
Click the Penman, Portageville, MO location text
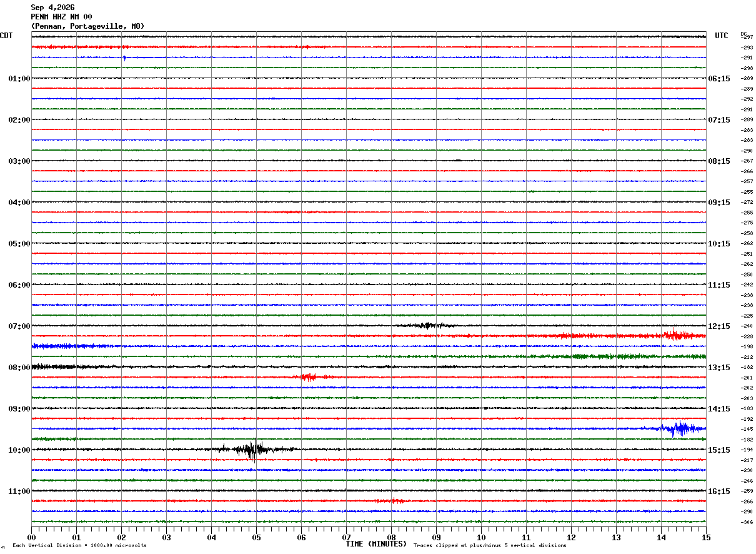87,26
